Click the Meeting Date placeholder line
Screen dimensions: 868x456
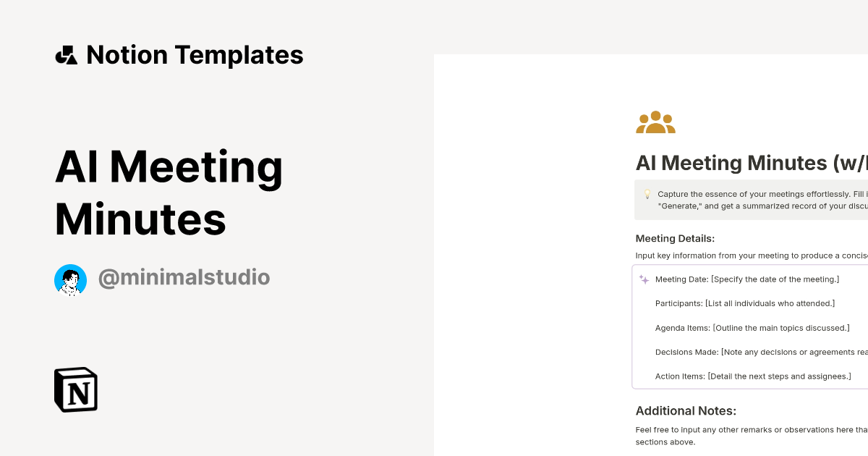tap(747, 279)
